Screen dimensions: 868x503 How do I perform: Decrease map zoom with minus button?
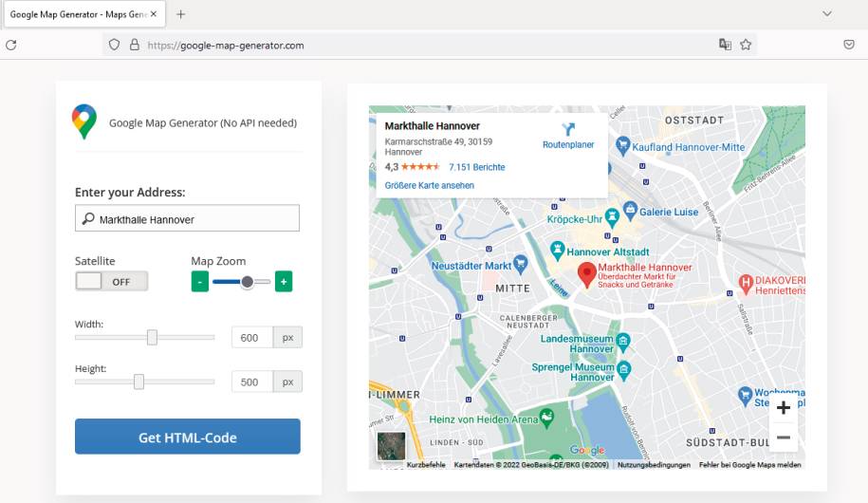pos(200,282)
